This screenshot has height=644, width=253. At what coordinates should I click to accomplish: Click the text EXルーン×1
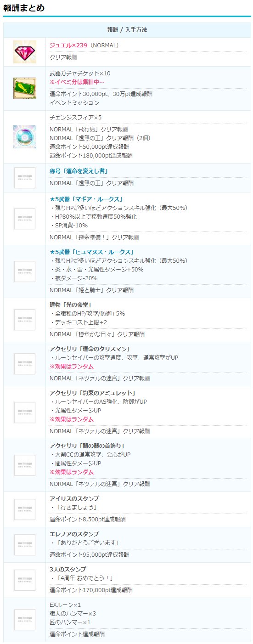(65, 605)
